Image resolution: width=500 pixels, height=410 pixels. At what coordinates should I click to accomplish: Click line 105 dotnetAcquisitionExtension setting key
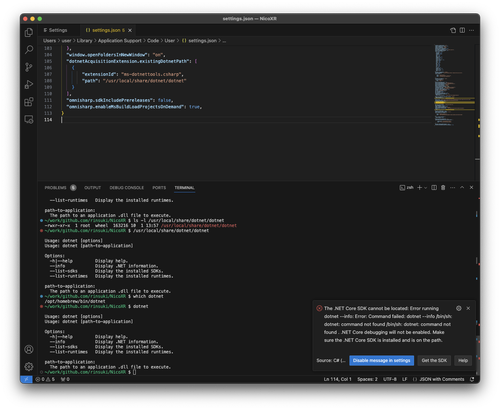[x=129, y=61]
